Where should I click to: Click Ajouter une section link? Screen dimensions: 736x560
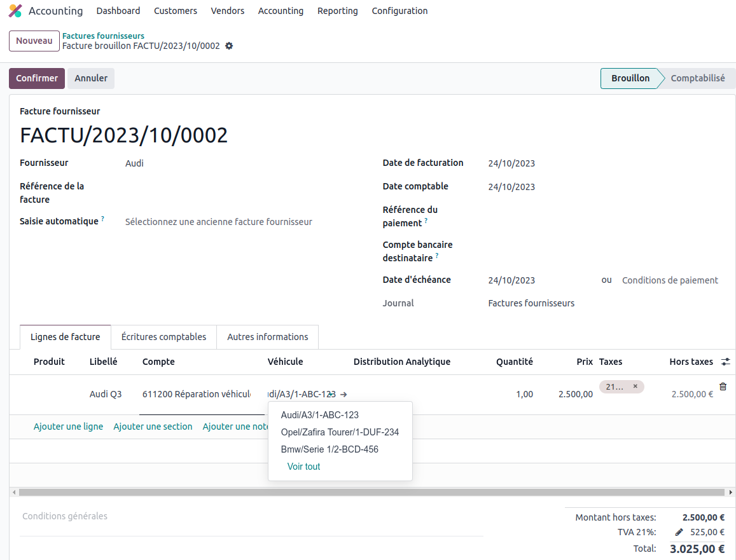click(153, 427)
